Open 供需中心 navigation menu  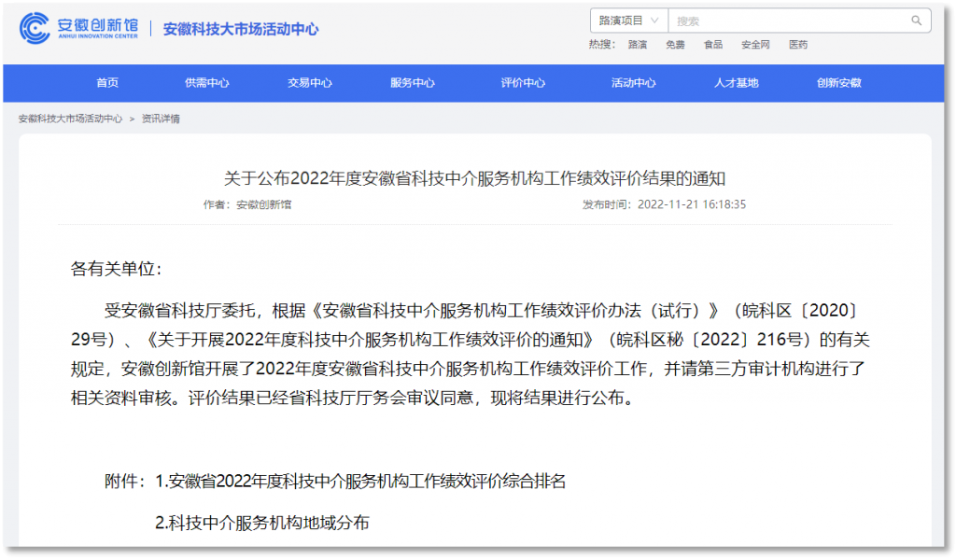[x=206, y=83]
